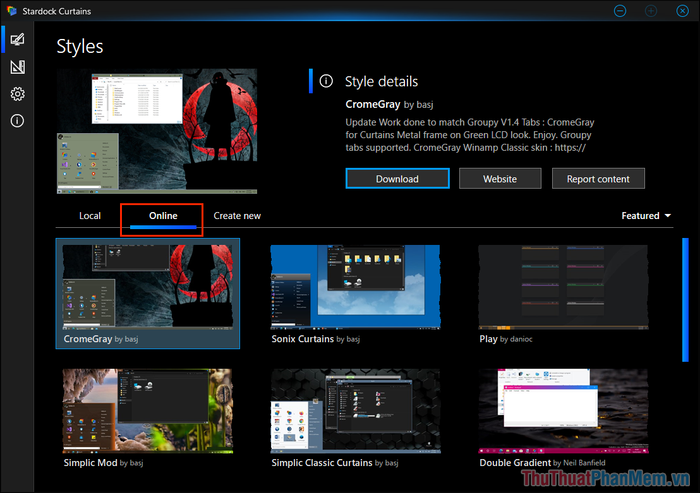Image resolution: width=700 pixels, height=493 pixels.
Task: Click the 'Play by danioc' label
Action: 506,339
